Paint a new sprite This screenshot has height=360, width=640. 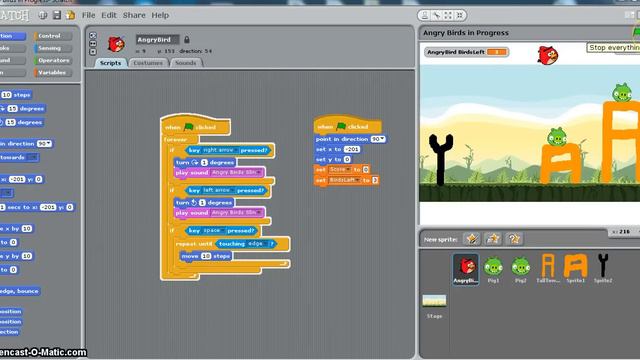coord(472,239)
